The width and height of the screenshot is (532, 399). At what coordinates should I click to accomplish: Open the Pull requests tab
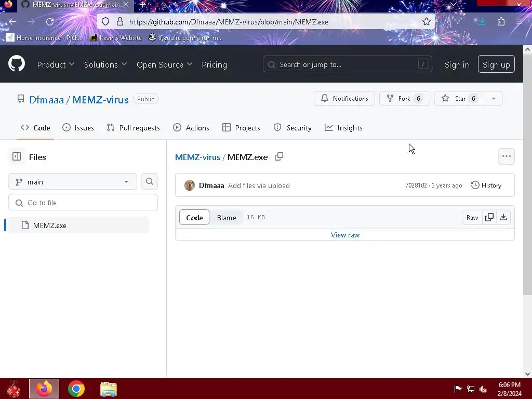click(x=134, y=128)
